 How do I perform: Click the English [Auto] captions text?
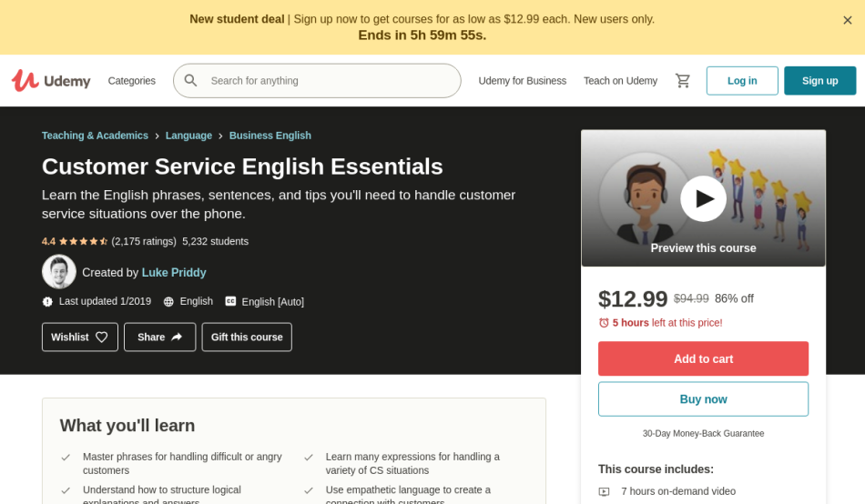(x=272, y=302)
